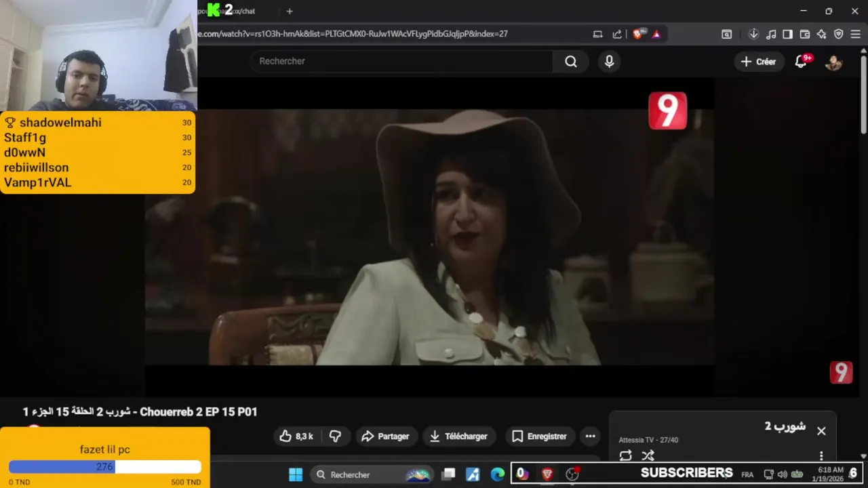This screenshot has width=868, height=488.
Task: Open browser downloads arrow icon
Action: tap(753, 34)
